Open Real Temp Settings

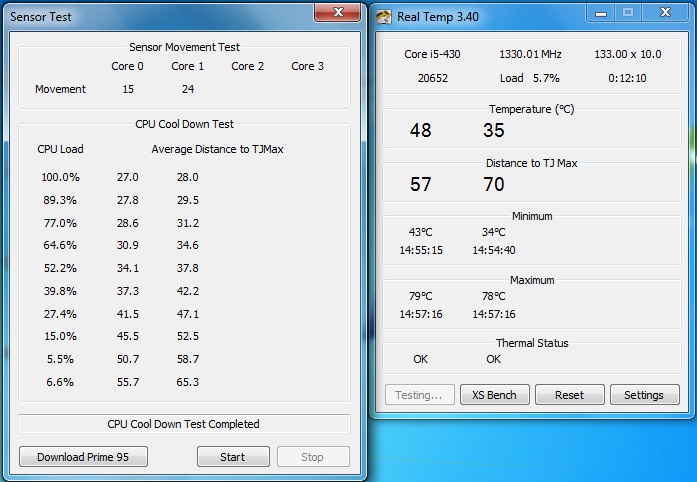click(x=644, y=395)
